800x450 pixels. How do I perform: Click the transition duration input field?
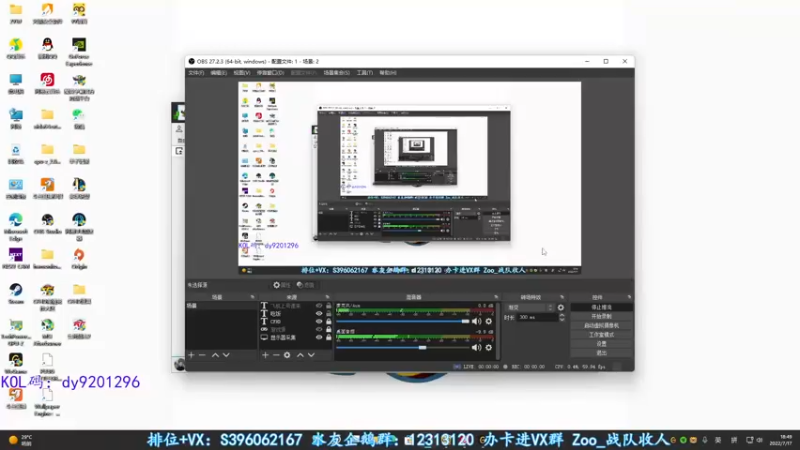(537, 317)
